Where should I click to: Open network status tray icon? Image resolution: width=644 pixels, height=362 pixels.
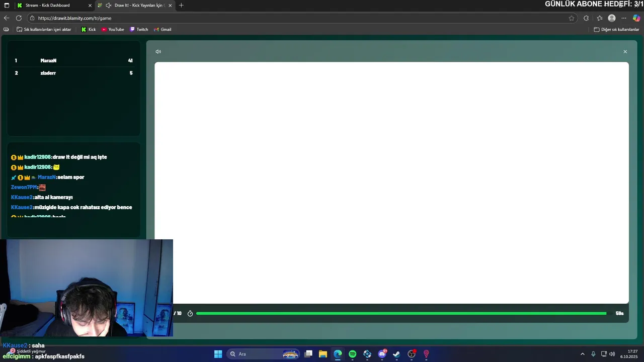click(x=604, y=354)
